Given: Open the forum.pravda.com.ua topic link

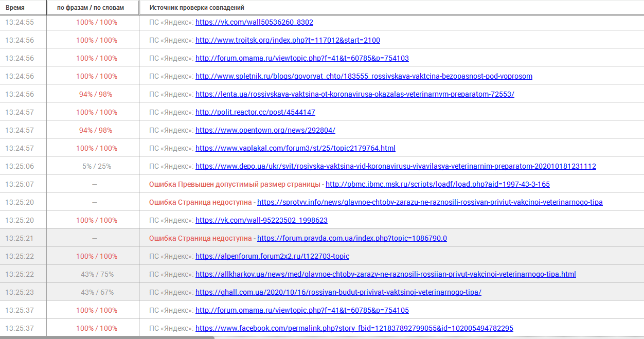Looking at the screenshot, I should [352, 238].
